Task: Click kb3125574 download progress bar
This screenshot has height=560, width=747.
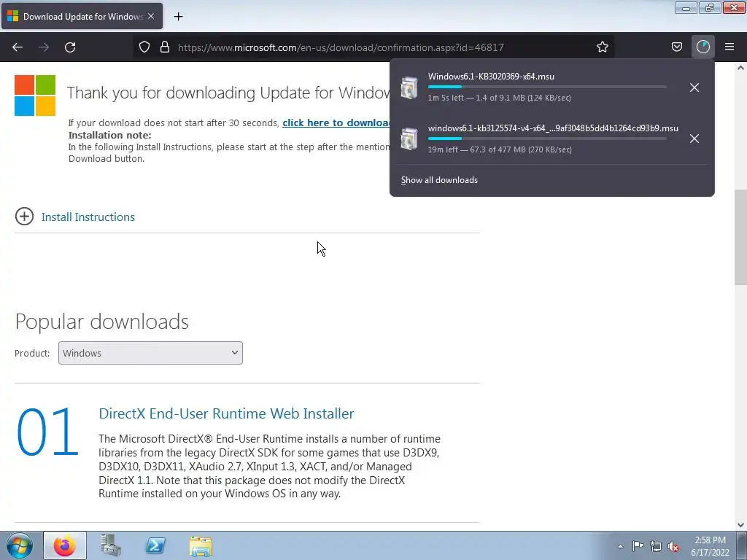Action: (547, 139)
